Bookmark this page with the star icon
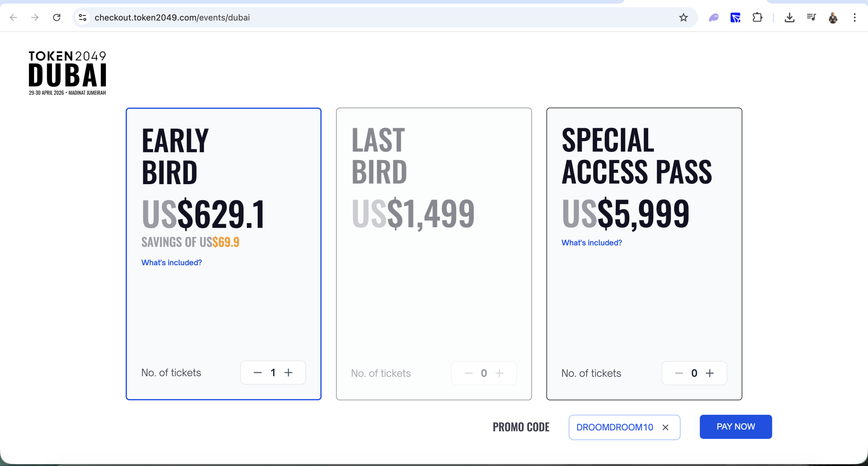Viewport: 868px width, 466px height. pyautogui.click(x=683, y=17)
